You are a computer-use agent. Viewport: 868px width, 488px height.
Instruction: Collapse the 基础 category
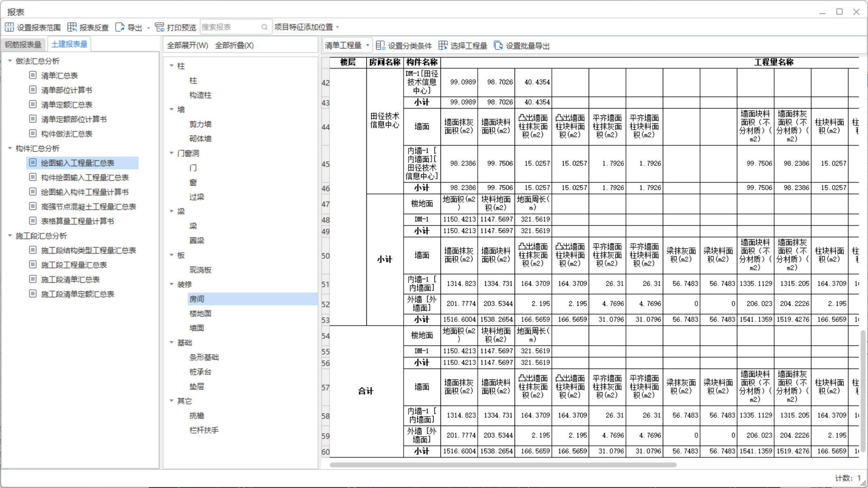(172, 342)
